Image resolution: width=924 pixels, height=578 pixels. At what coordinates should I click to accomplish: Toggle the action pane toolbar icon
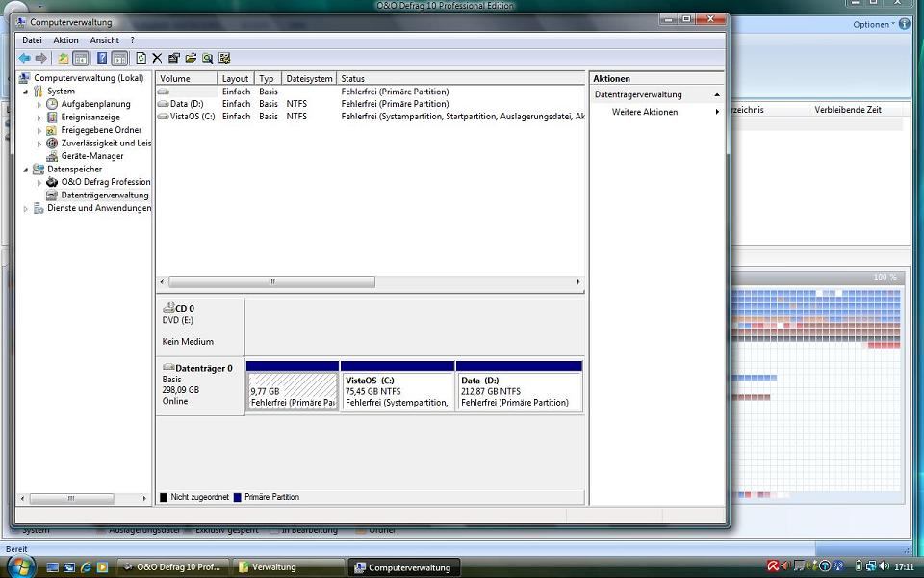click(119, 58)
